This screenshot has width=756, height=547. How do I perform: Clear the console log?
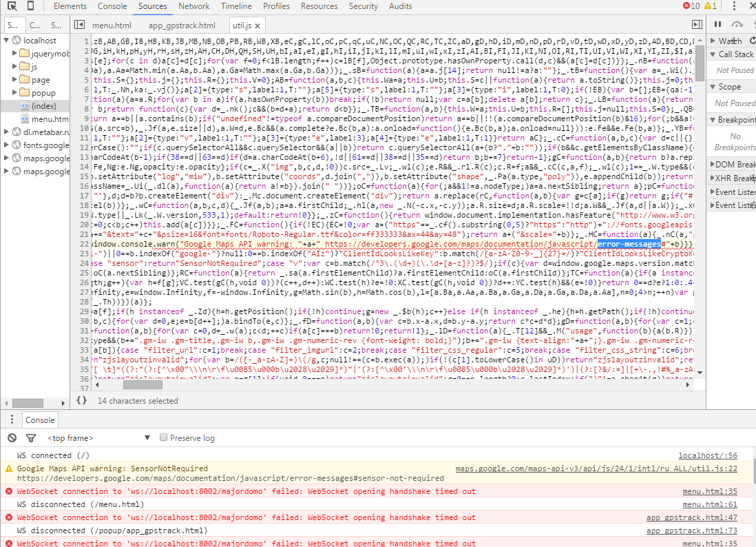click(12, 438)
